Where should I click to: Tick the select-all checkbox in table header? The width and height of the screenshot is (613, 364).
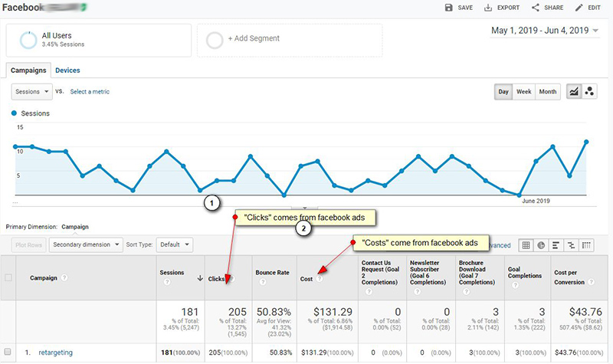8,277
